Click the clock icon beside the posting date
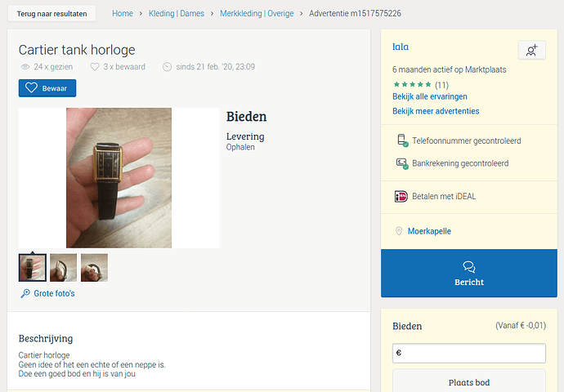This screenshot has width=564, height=392. [x=167, y=67]
